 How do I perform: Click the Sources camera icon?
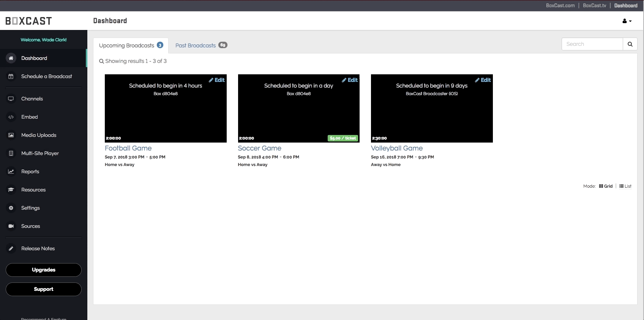point(11,226)
